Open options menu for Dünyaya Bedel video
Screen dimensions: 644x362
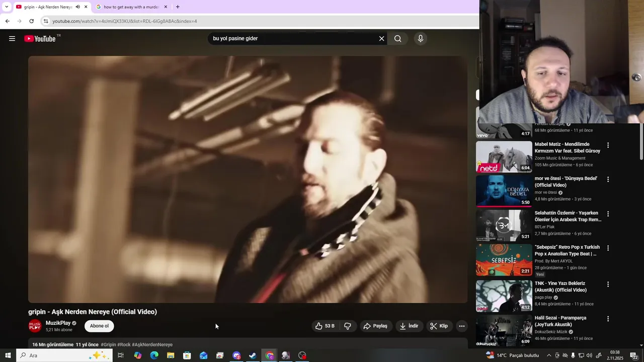[x=608, y=179]
